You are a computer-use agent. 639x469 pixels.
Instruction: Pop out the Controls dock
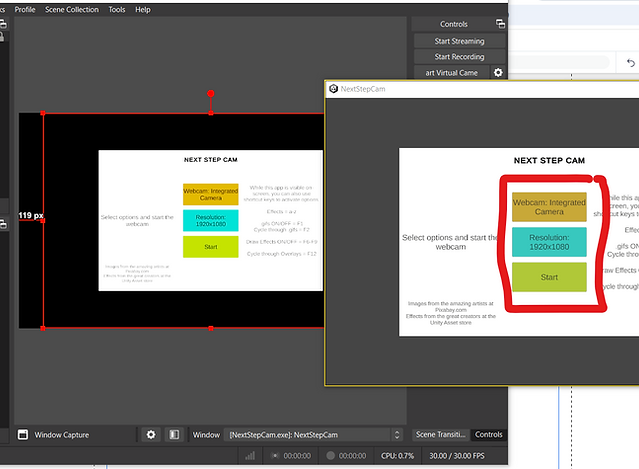click(x=500, y=24)
